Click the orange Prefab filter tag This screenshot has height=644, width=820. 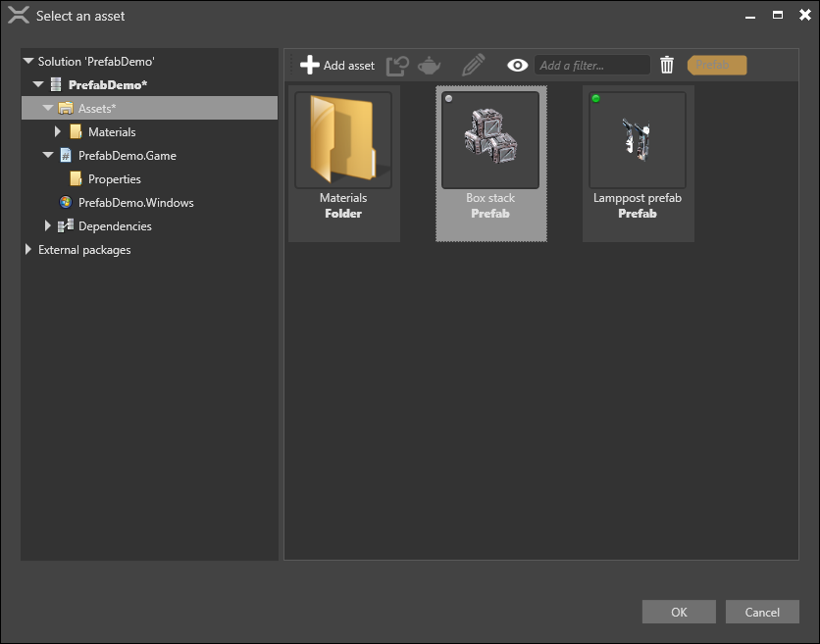pos(716,65)
